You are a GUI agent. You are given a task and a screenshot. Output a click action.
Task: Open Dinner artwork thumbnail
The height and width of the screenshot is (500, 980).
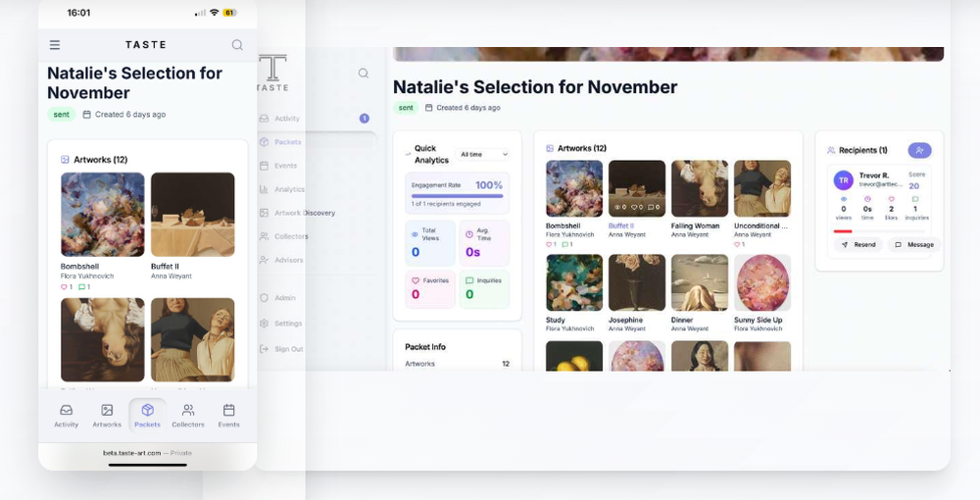(x=700, y=282)
